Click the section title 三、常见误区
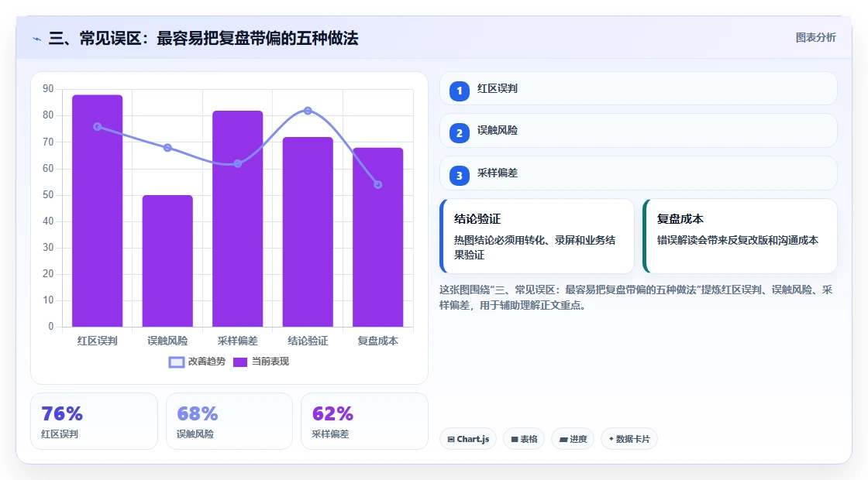 point(204,38)
